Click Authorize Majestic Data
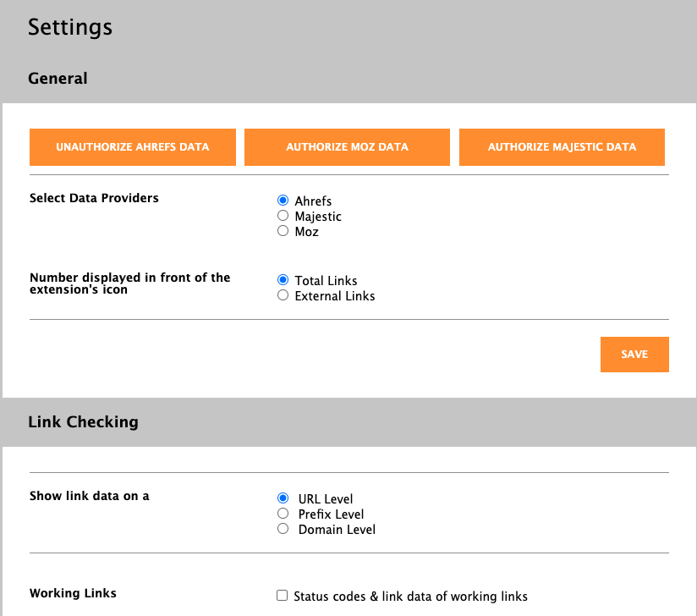 (x=562, y=147)
